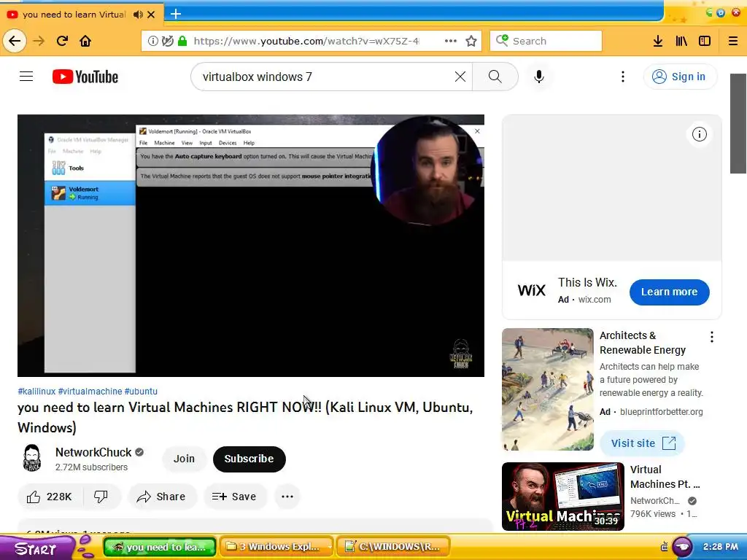Open the NetworkChuck channel name link

point(93,452)
